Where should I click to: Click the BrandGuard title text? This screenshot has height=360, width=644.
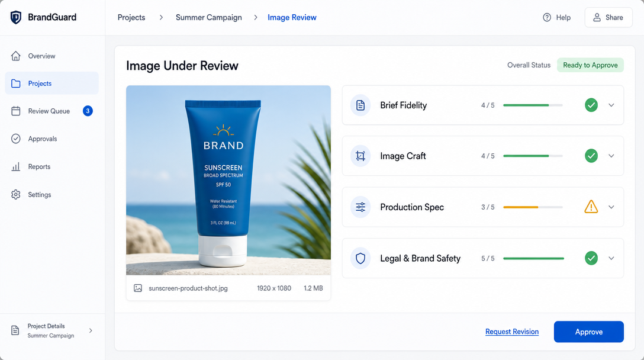(52, 17)
